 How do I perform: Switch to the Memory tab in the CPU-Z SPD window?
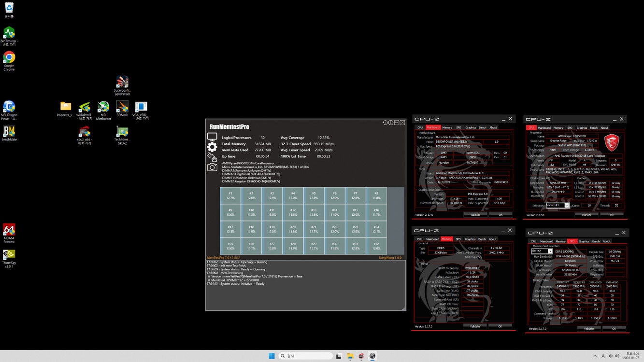point(560,242)
